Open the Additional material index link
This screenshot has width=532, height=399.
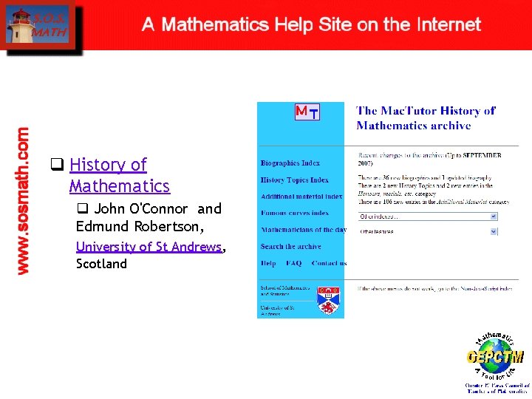[301, 197]
